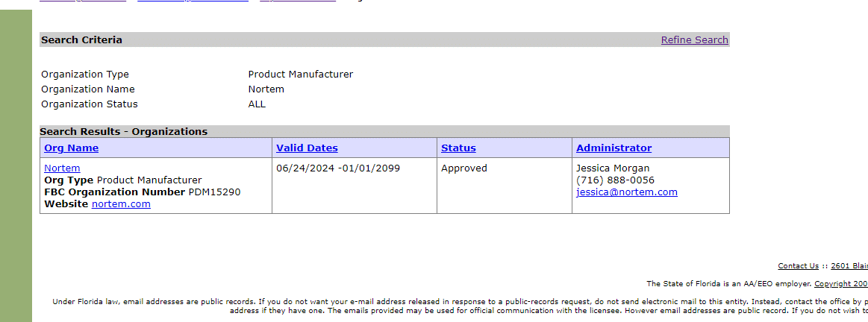Click the Search Results - Organizations heading

pos(123,132)
